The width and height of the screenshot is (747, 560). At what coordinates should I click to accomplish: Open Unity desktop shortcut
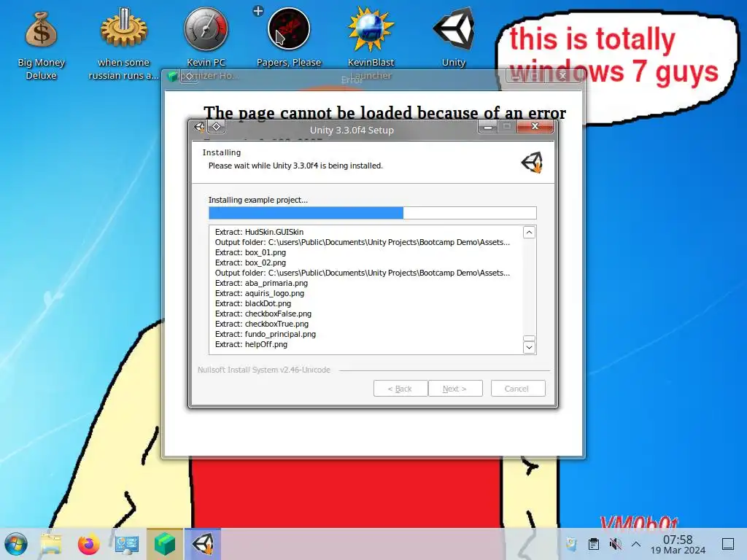tap(454, 37)
